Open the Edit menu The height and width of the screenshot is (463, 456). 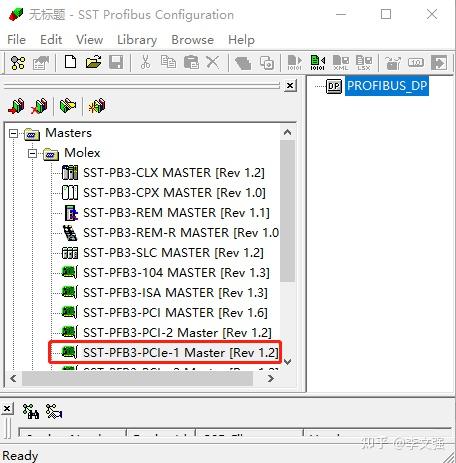pyautogui.click(x=51, y=40)
